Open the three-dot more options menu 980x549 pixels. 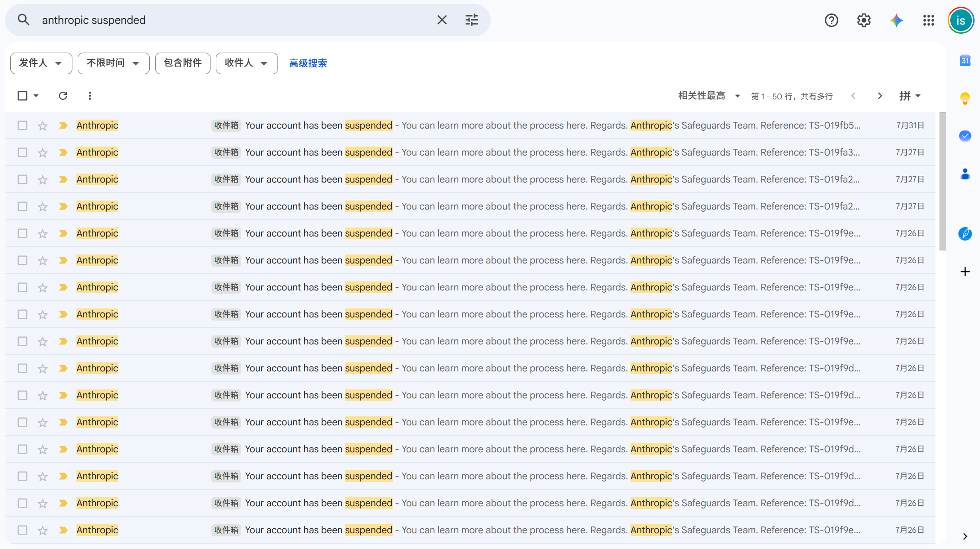[x=90, y=96]
